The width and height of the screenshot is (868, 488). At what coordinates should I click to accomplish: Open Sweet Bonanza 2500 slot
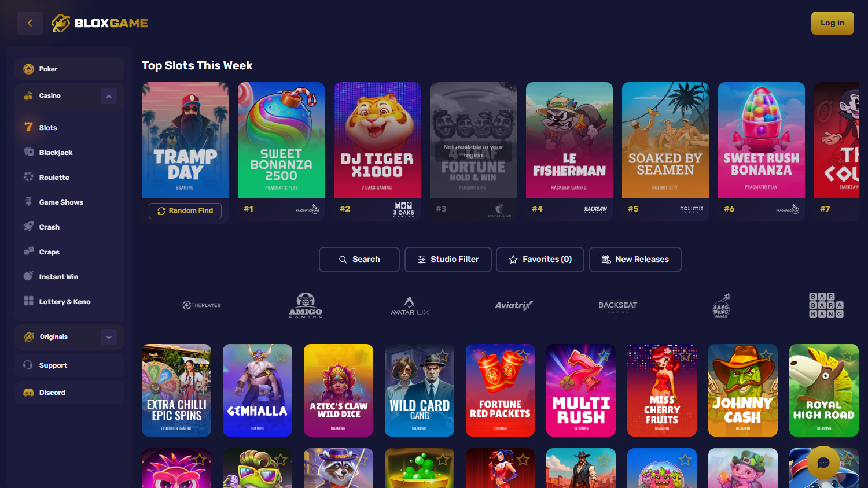281,140
